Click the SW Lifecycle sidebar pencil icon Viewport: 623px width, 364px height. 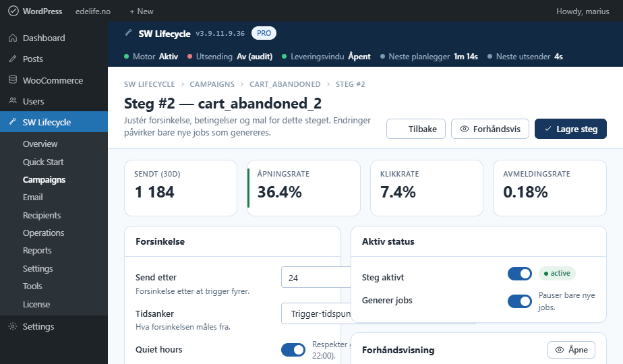[13, 122]
